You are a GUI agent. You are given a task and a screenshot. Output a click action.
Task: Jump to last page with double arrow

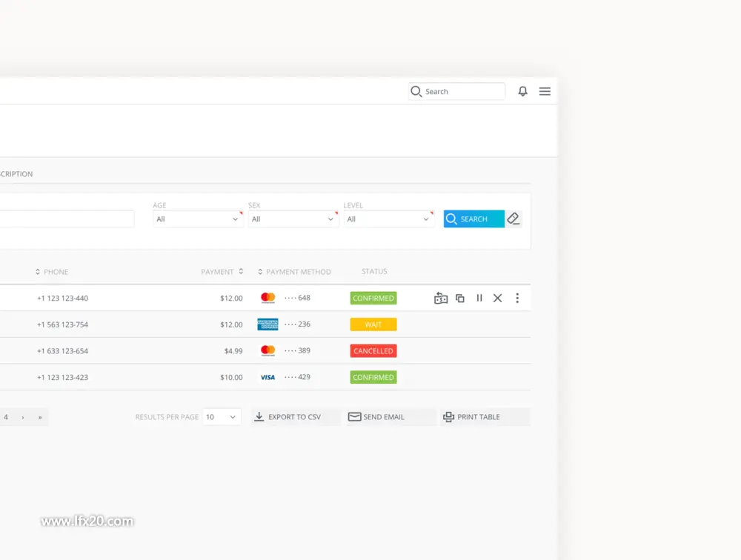click(x=40, y=417)
